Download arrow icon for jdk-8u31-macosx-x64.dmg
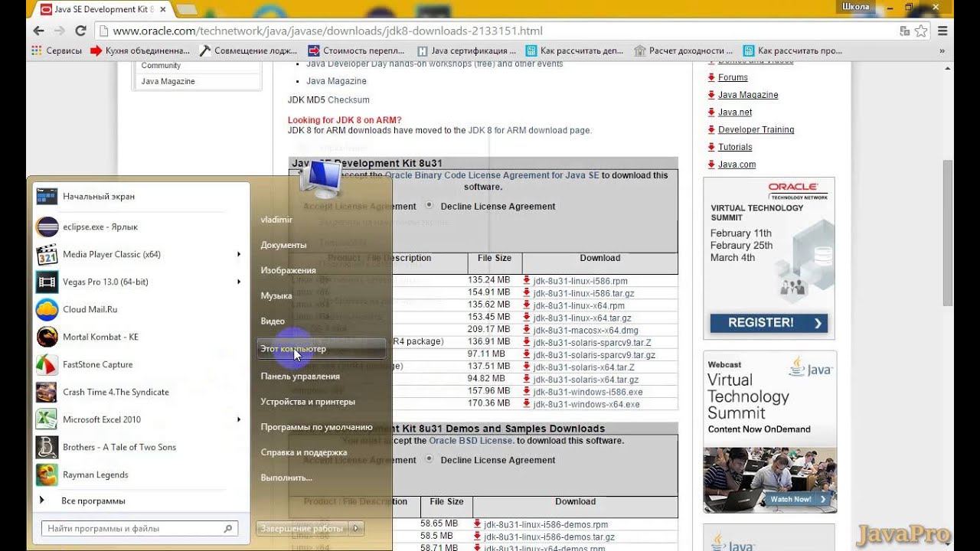The image size is (980, 551). [x=527, y=330]
